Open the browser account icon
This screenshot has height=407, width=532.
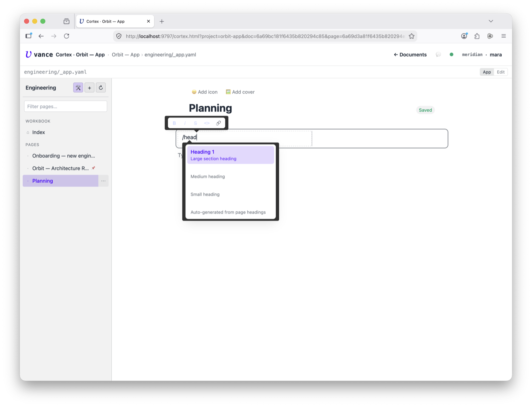(464, 36)
